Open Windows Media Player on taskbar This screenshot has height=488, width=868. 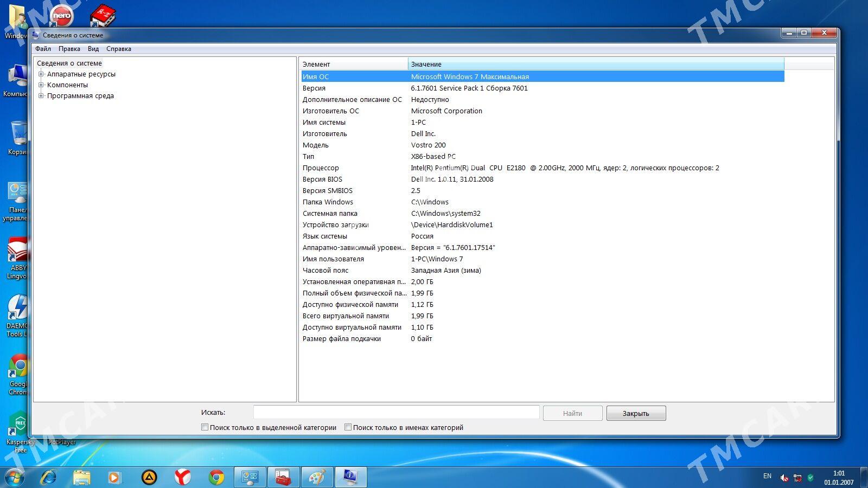point(114,477)
